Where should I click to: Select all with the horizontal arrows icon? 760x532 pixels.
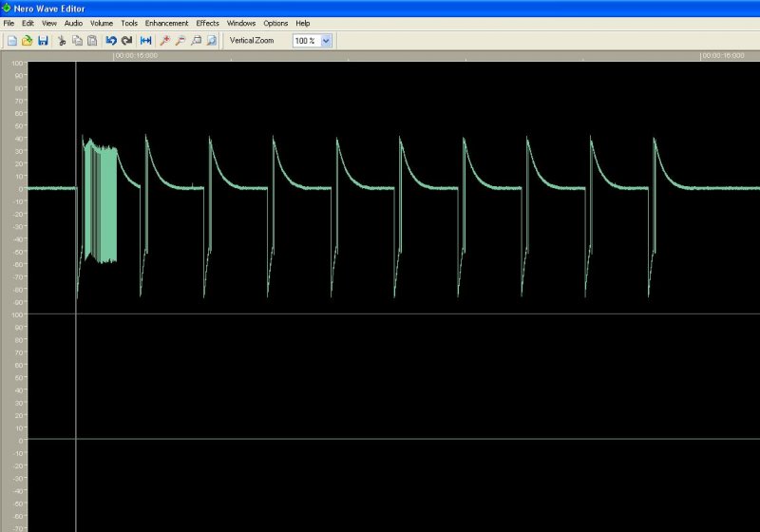(x=146, y=41)
